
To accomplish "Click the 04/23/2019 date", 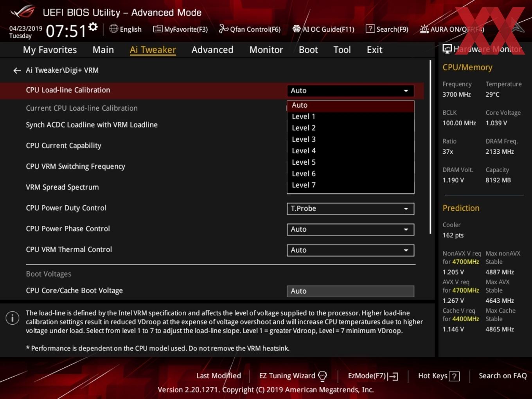I will click(26, 29).
